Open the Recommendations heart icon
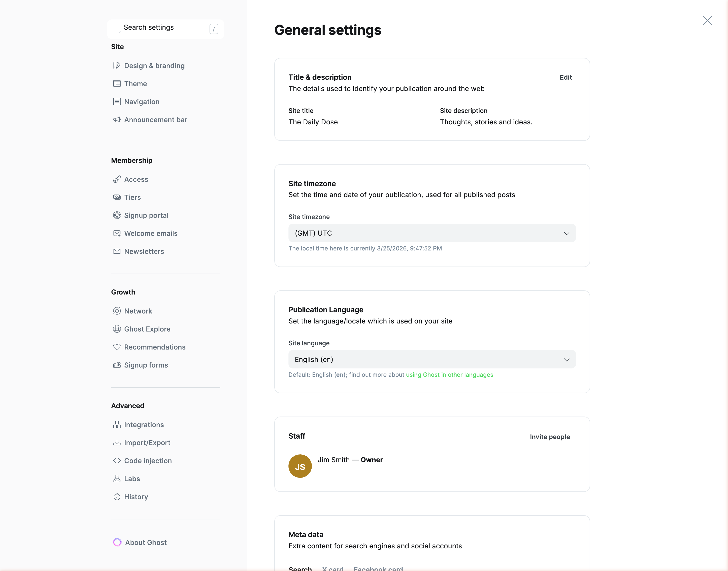 coord(116,347)
